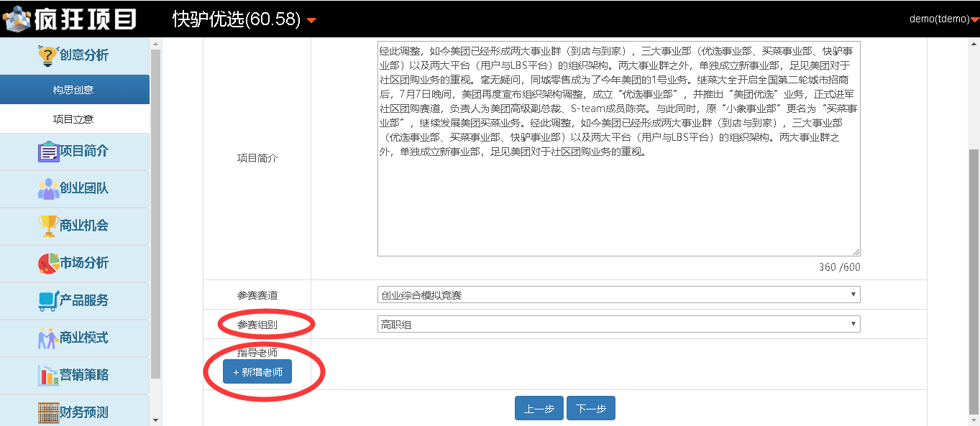Click the 疯狂项目 logo icon
The height and width of the screenshot is (426, 980).
coord(17,19)
